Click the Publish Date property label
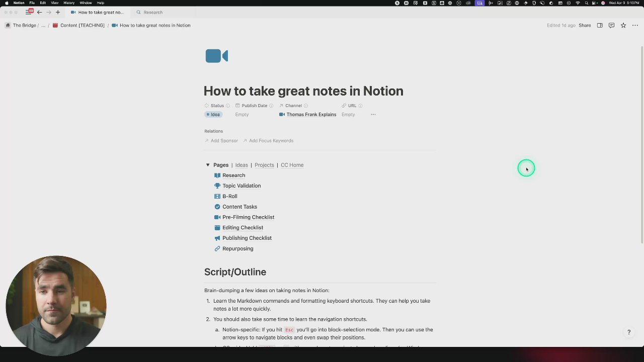This screenshot has width=644, height=362. (x=254, y=106)
